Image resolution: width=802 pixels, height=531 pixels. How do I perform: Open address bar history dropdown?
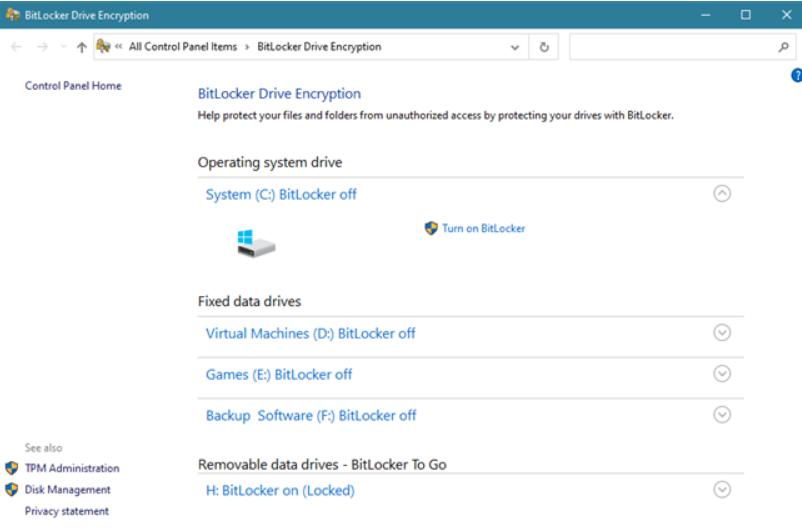(515, 47)
